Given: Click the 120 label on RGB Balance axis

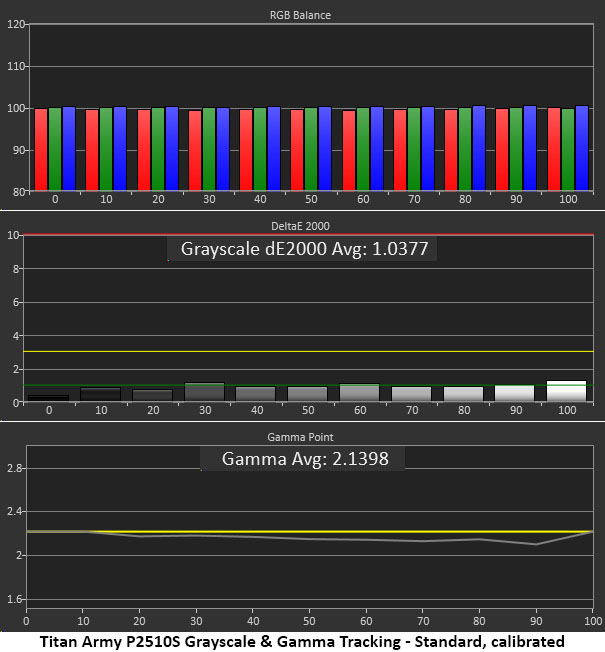Looking at the screenshot, I should (x=16, y=24).
